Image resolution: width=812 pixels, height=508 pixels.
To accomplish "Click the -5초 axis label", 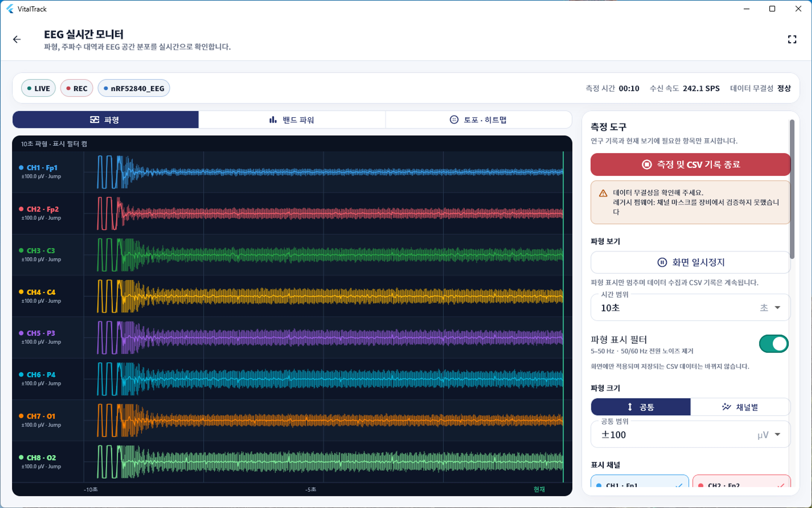I will (x=311, y=490).
